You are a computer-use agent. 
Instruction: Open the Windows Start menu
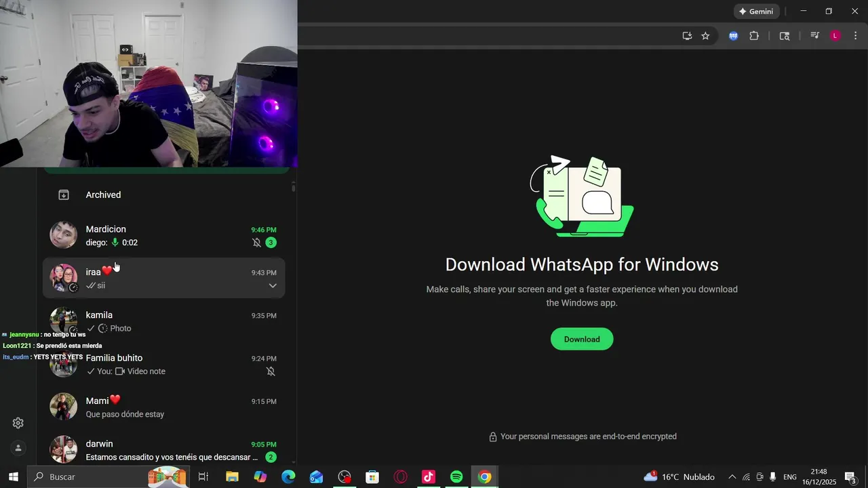tap(13, 477)
